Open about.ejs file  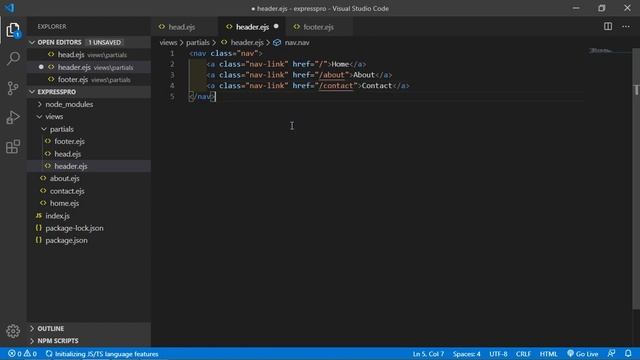[89, 178]
